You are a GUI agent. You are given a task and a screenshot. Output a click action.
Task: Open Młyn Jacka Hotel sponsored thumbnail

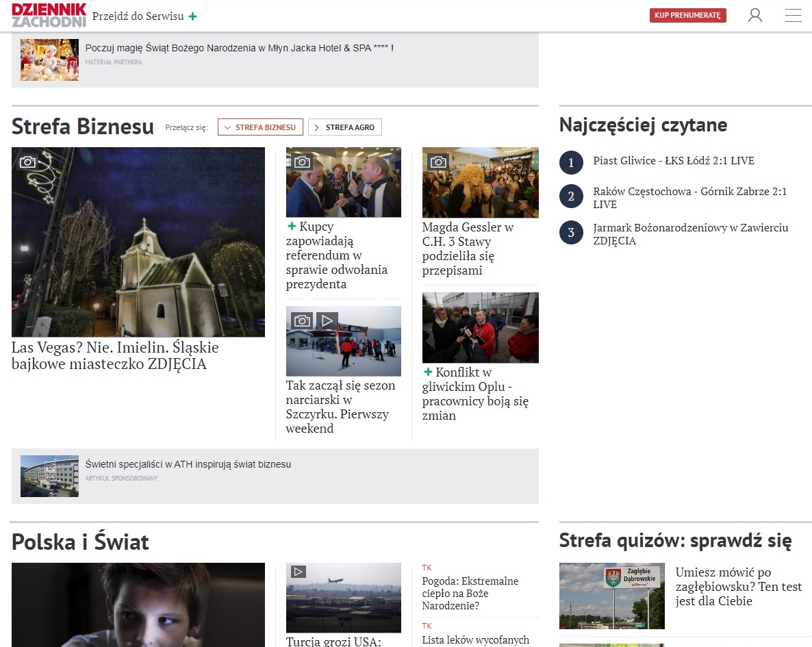coord(49,60)
